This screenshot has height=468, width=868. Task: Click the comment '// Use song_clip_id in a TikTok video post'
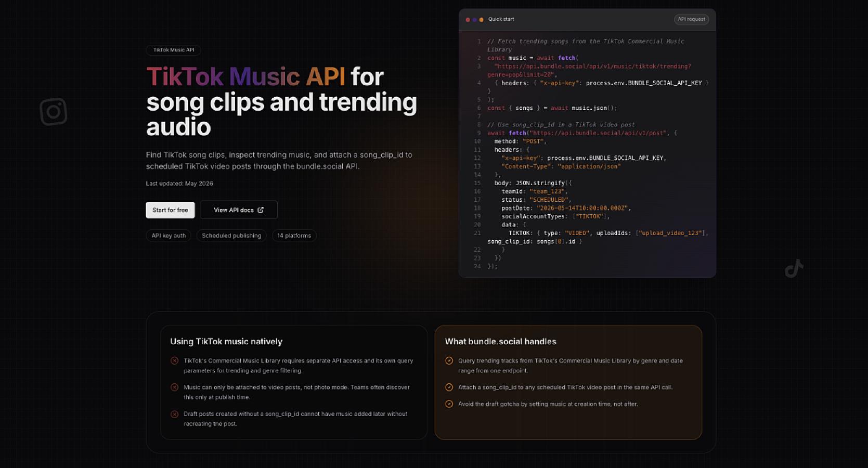[561, 125]
